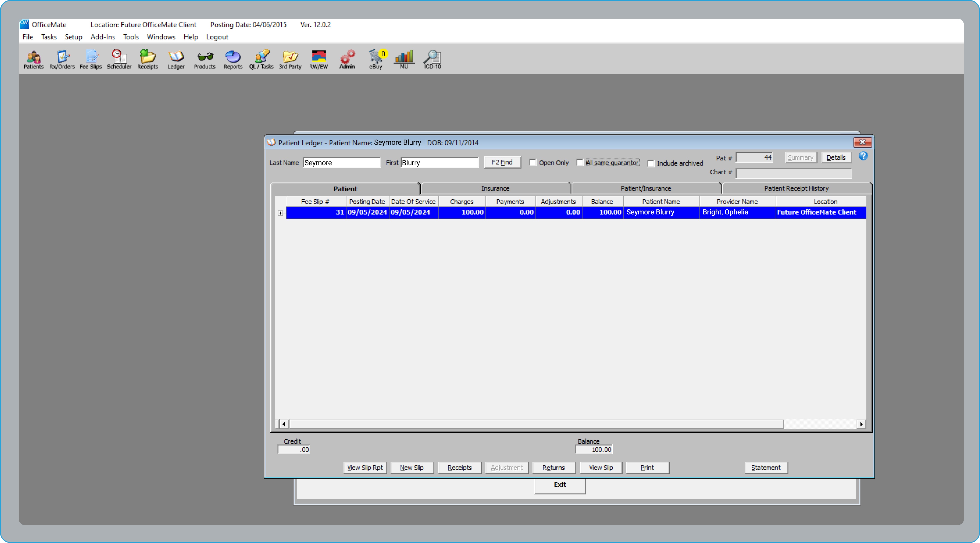Screen dimensions: 980x543
Task: Open the Ledger toolbar icon
Action: coord(176,59)
